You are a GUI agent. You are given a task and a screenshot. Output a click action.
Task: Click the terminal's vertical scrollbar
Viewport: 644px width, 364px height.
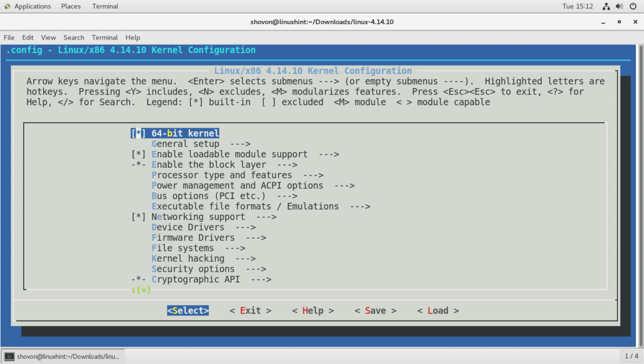pyautogui.click(x=640, y=196)
